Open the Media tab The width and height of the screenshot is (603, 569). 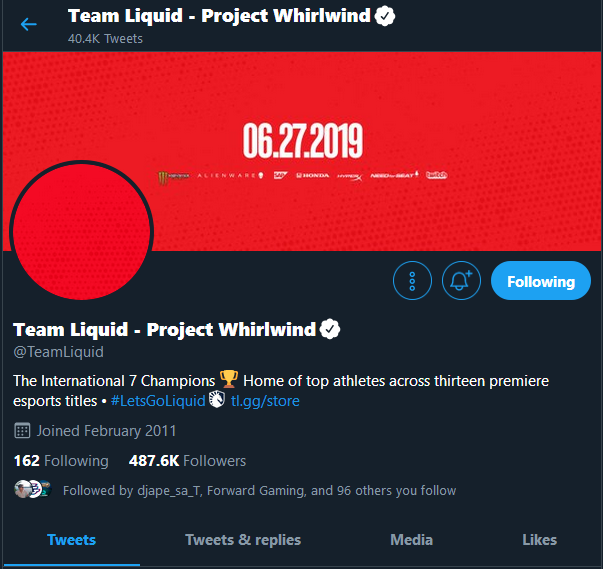tap(411, 540)
